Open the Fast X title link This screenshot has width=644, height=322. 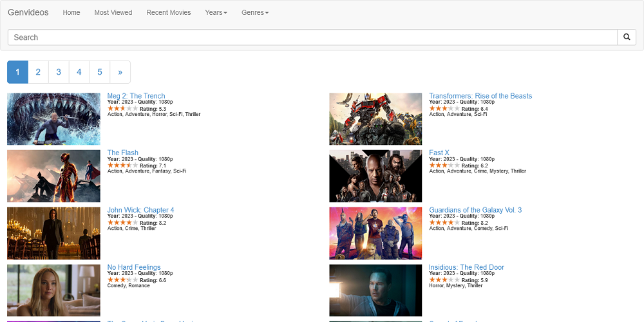pyautogui.click(x=439, y=153)
